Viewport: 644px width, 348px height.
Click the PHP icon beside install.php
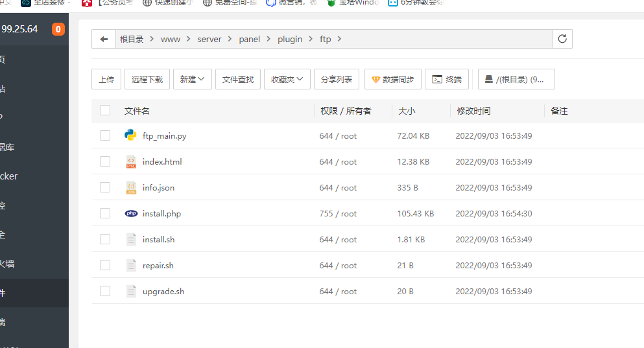[131, 213]
